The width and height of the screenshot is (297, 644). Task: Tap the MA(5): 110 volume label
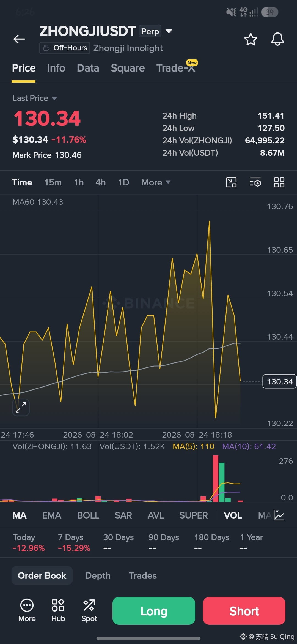[193, 446]
